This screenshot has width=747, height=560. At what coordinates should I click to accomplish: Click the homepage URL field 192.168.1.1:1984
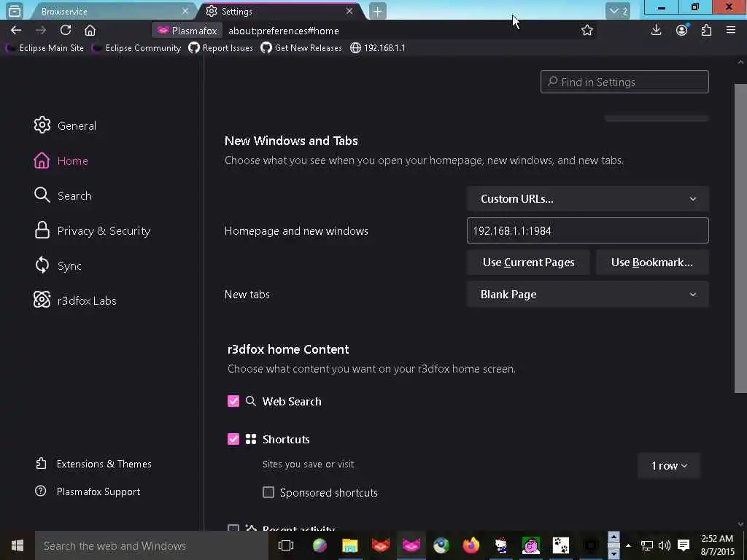588,230
